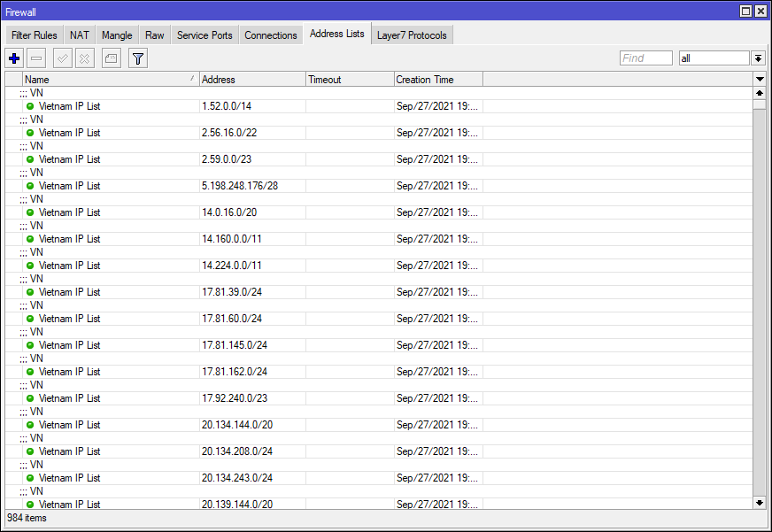Click the blue plus Add button

pos(14,58)
